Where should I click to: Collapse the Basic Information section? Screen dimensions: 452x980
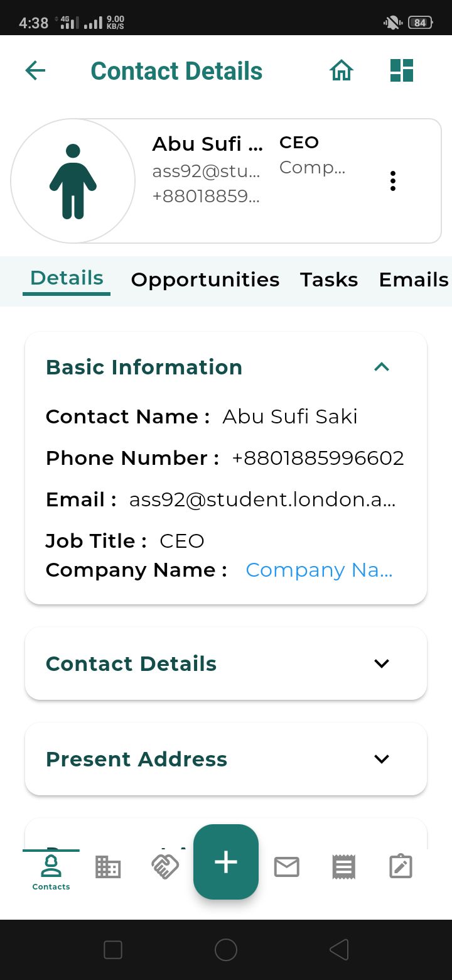pyautogui.click(x=382, y=367)
